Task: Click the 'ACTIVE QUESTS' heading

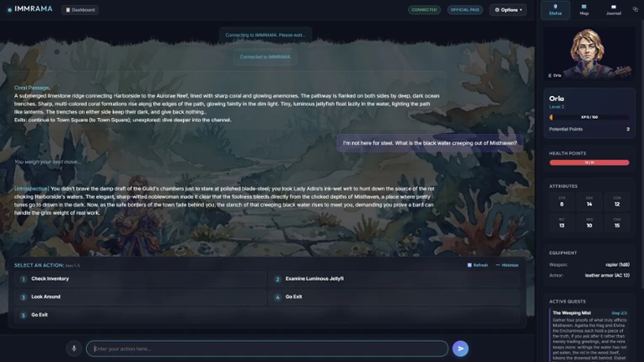Action: point(567,301)
